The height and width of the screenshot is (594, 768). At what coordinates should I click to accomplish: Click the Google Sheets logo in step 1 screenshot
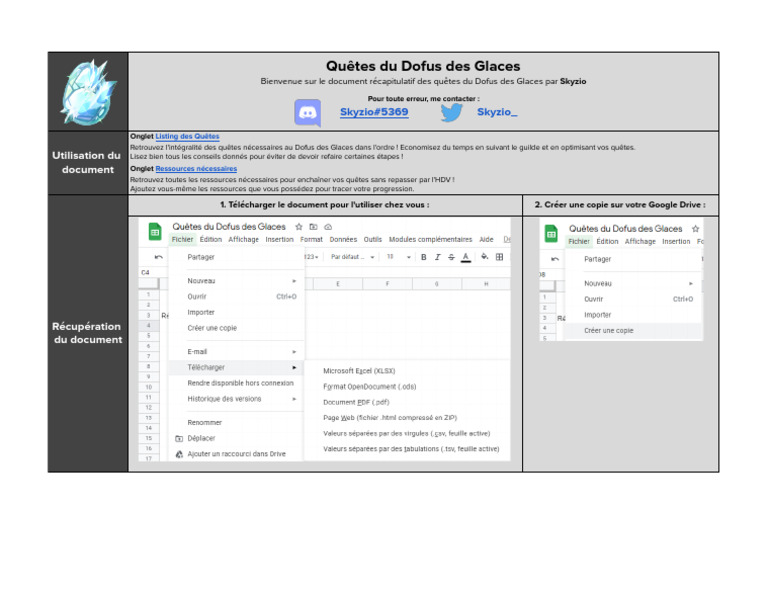(x=155, y=232)
